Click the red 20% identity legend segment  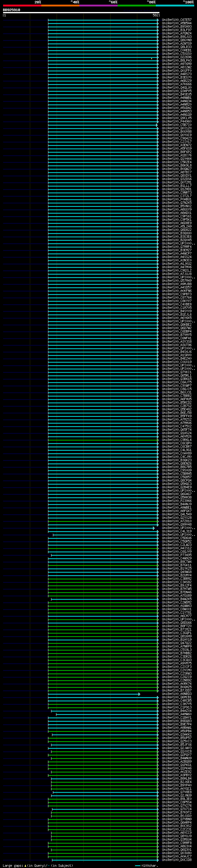(22, 6)
